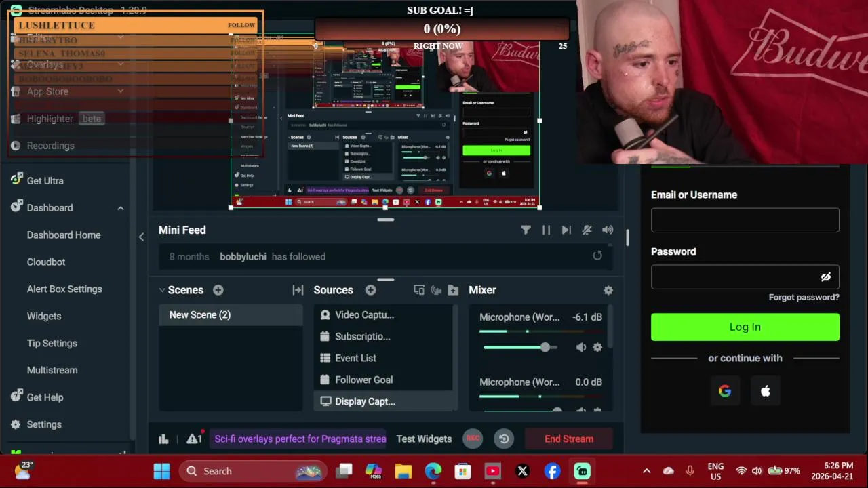Replay the bobbyluchi follow alert
This screenshot has width=868, height=488.
click(x=597, y=256)
